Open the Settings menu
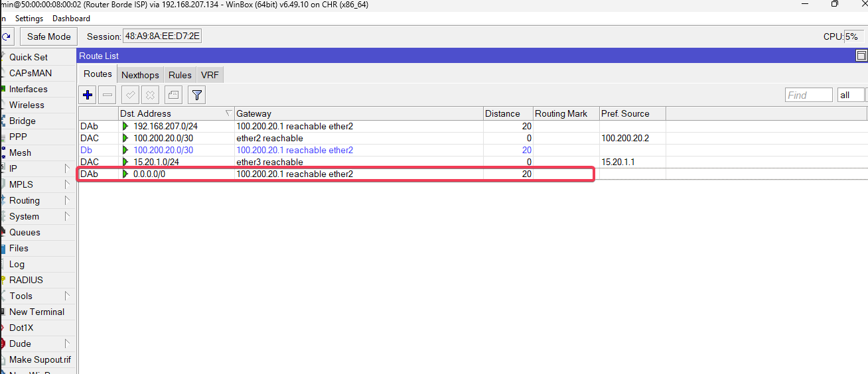 coord(29,19)
